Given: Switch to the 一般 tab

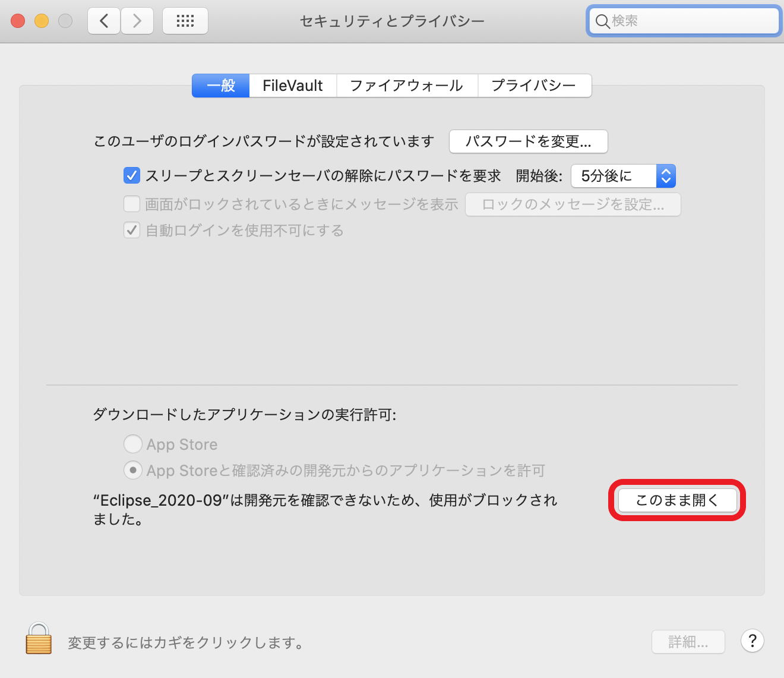Looking at the screenshot, I should tap(220, 86).
